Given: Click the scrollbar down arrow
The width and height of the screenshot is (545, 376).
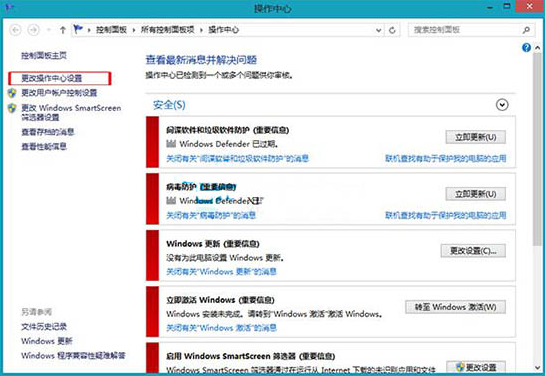Looking at the screenshot, I should [537, 368].
